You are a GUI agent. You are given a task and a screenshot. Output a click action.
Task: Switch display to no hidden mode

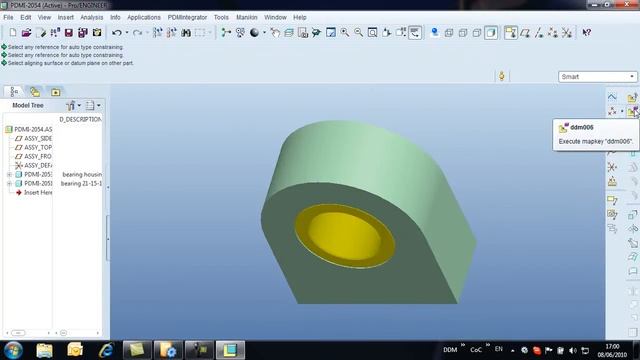pyautogui.click(x=477, y=33)
